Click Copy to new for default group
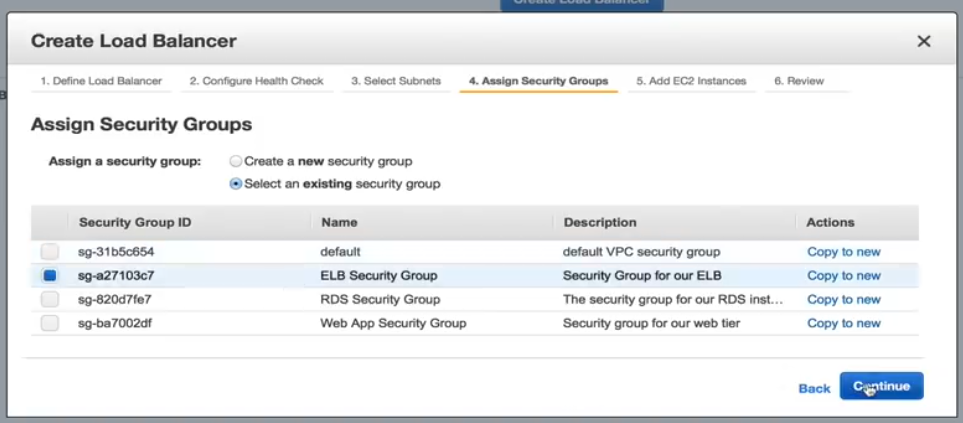The height and width of the screenshot is (423, 963). click(x=843, y=252)
